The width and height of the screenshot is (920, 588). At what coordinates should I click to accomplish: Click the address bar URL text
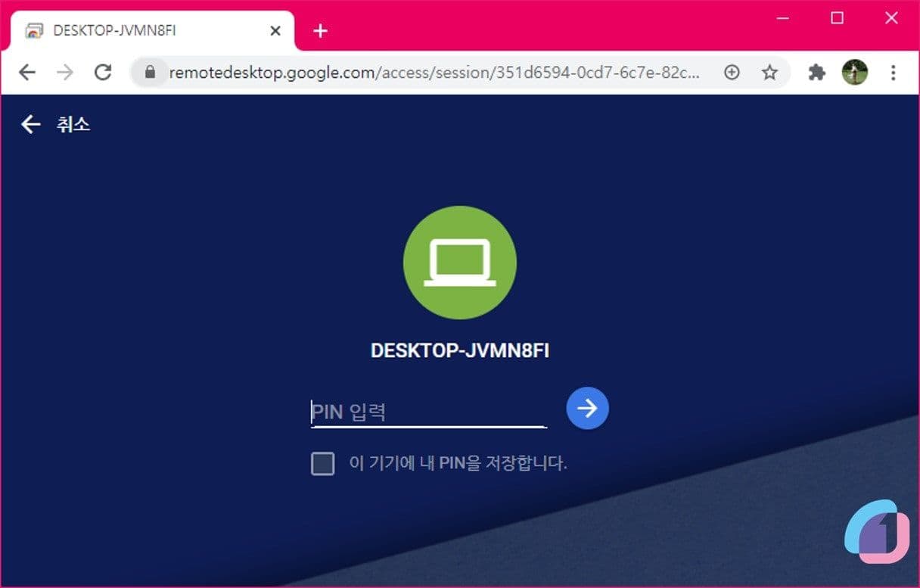435,72
